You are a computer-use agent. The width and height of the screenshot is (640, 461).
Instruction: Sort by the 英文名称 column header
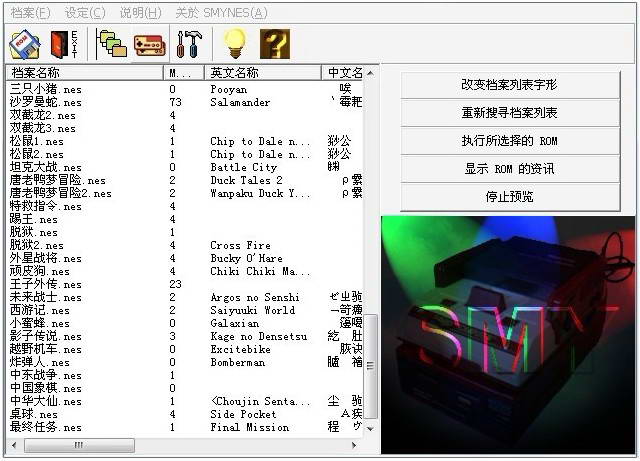[x=263, y=73]
